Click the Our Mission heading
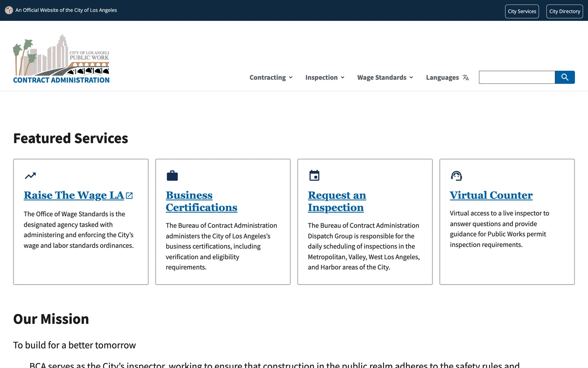 (x=51, y=319)
